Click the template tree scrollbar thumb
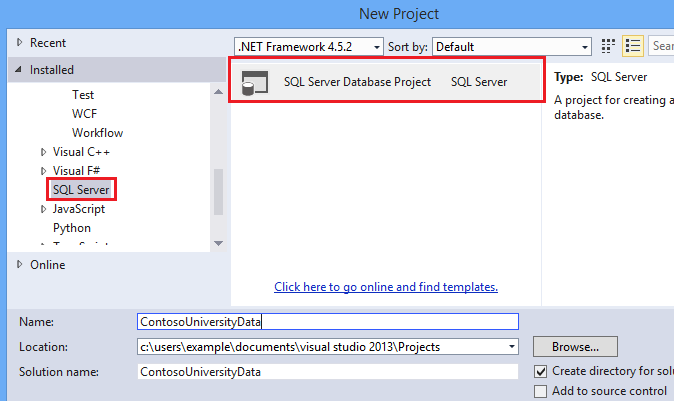This screenshot has width=674, height=401. 218,192
